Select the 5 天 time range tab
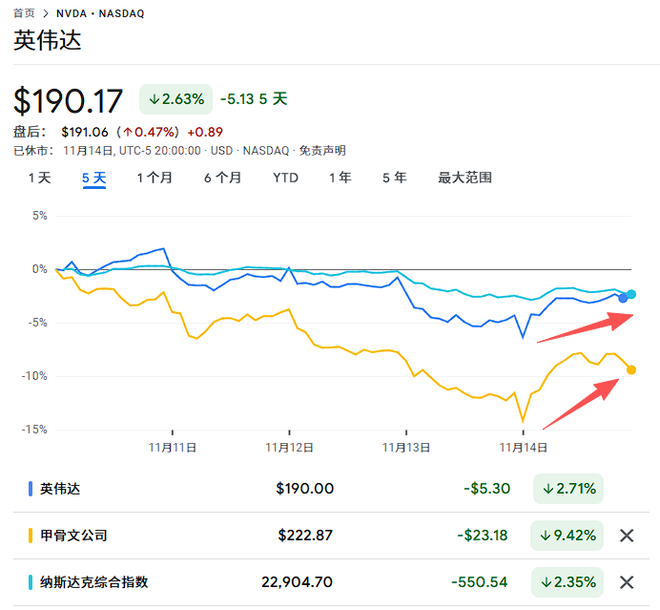 point(94,178)
